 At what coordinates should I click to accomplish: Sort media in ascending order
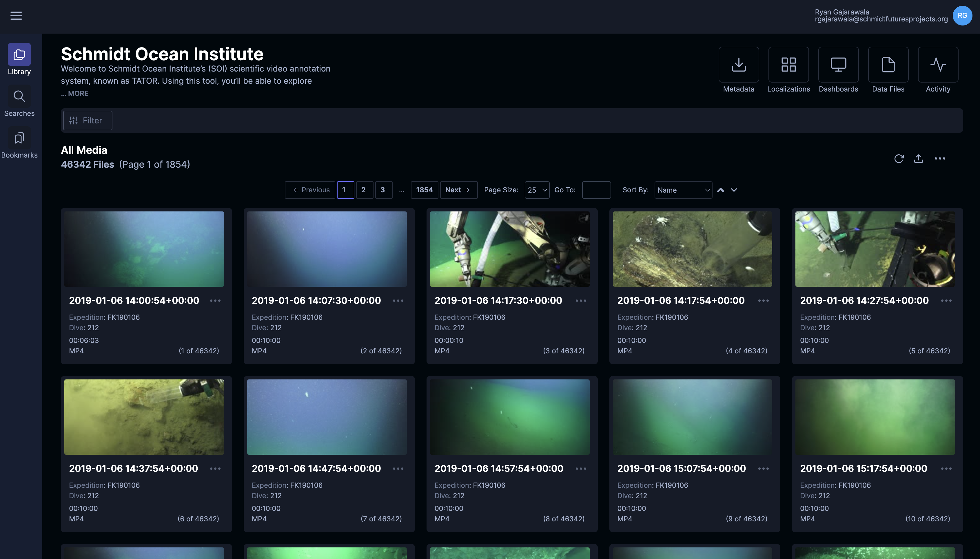pos(720,190)
